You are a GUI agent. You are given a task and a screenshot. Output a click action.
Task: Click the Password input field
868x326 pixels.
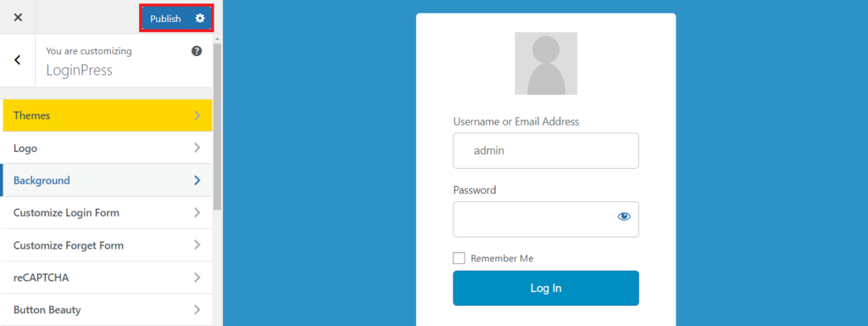(546, 219)
